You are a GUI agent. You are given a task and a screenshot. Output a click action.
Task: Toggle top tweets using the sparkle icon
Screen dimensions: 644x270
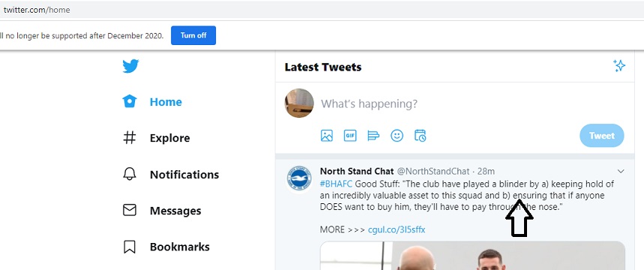[619, 66]
